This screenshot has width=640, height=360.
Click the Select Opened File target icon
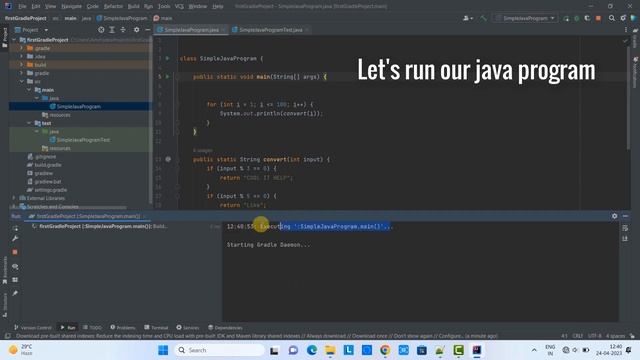101,30
